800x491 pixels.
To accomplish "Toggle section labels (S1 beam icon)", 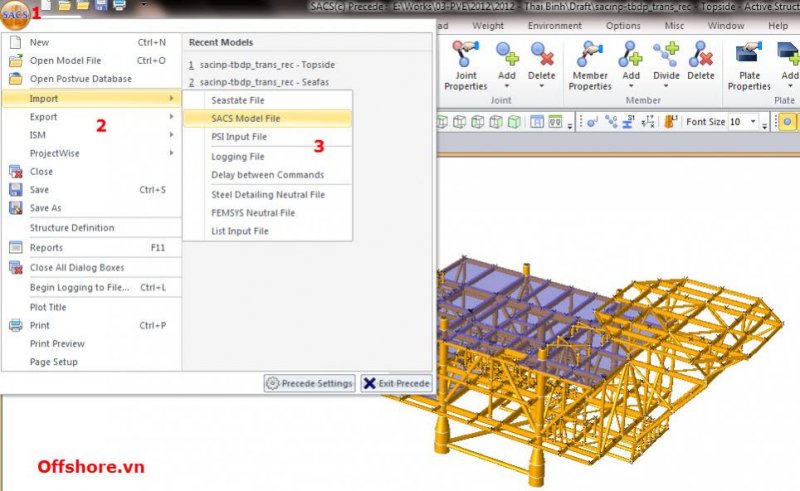I will pyautogui.click(x=629, y=121).
